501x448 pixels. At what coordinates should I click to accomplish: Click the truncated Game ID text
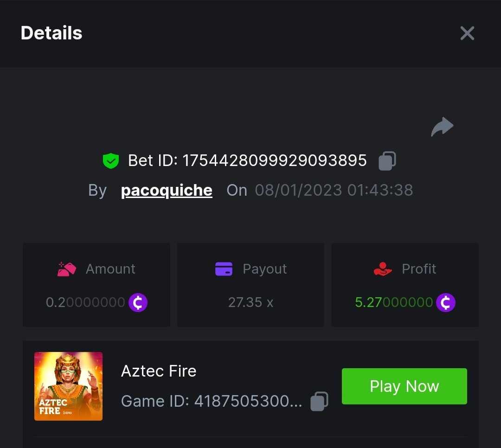point(212,401)
